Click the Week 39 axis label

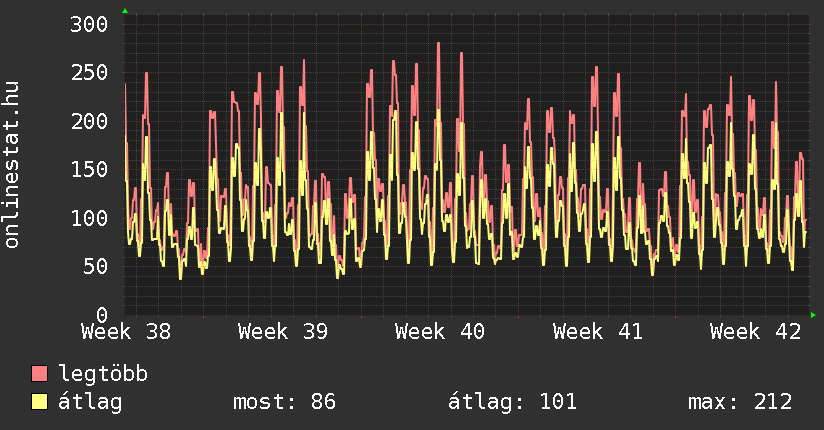click(283, 331)
